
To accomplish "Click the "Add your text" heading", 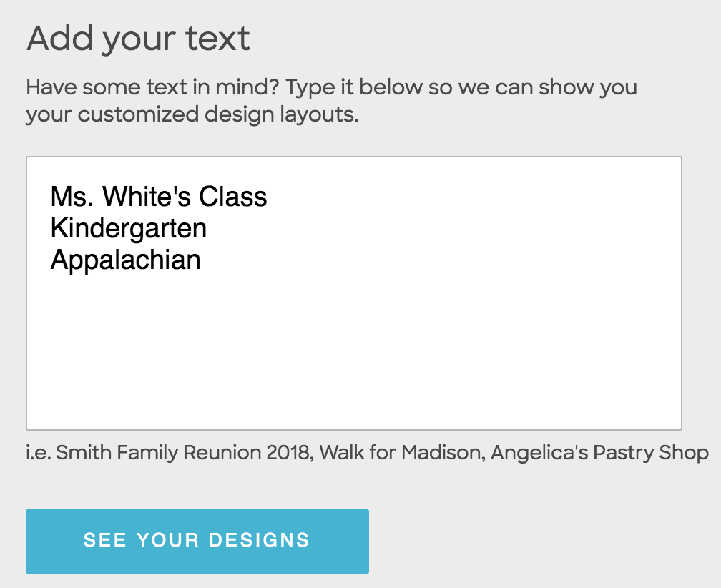I will [x=139, y=38].
